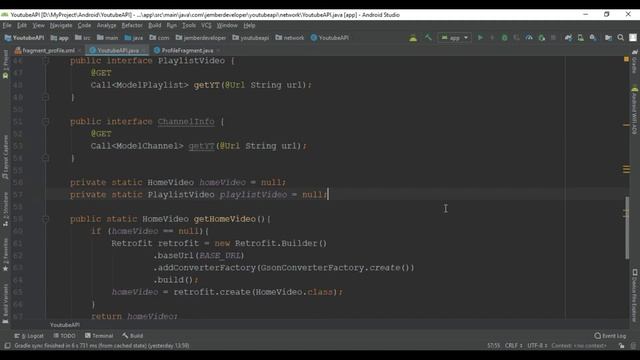Open the Build Variants sidebar tab
The image size is (640, 360).
tap(5, 303)
